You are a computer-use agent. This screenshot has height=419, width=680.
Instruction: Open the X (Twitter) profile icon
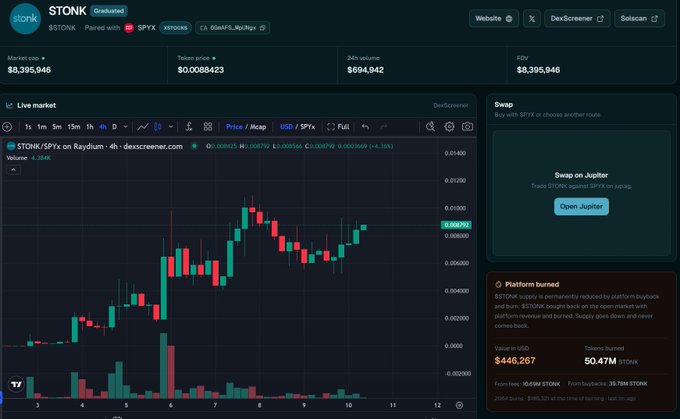532,19
